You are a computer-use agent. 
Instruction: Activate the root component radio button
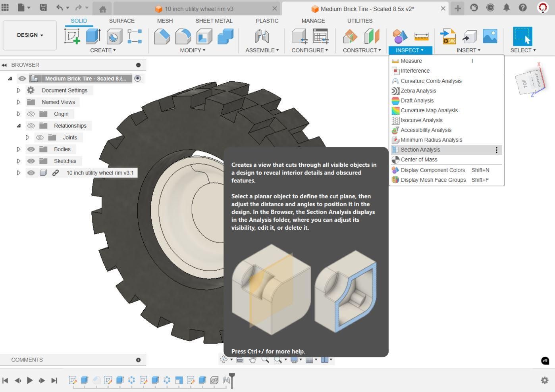[x=138, y=79]
